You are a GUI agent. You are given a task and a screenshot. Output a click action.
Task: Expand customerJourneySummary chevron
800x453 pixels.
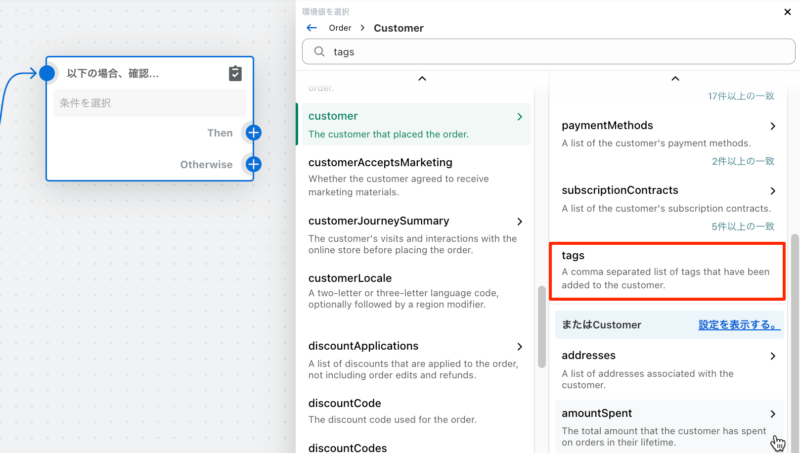519,221
